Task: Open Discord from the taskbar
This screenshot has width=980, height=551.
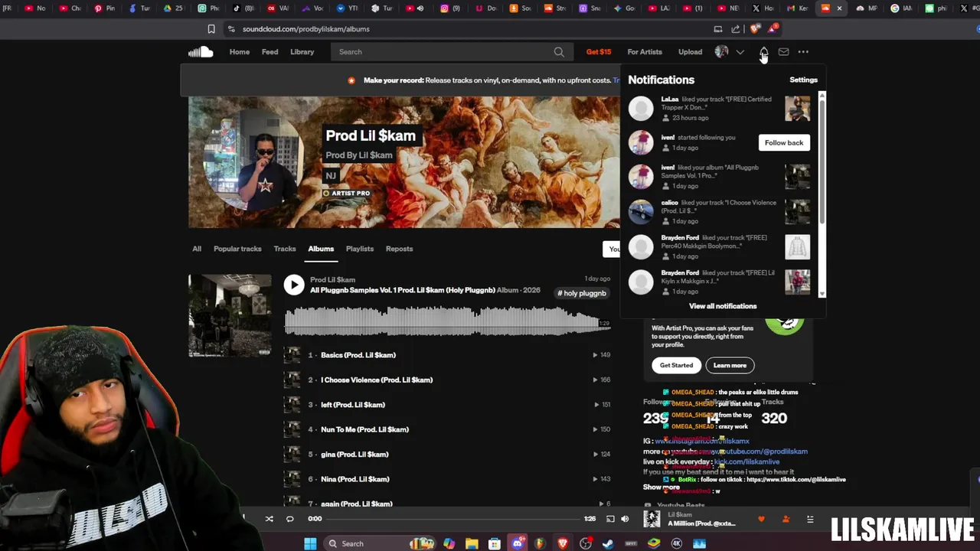Action: click(x=518, y=543)
